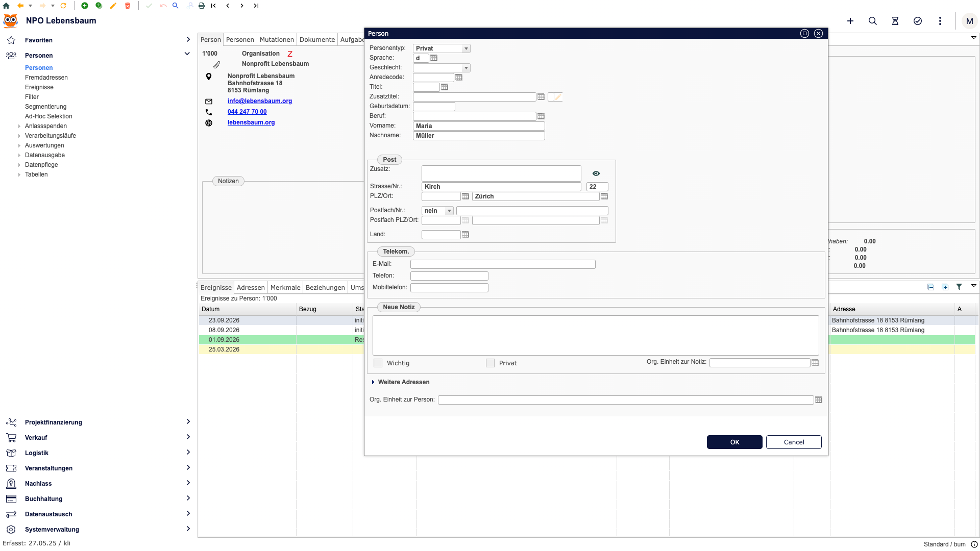Expand Anlassspenden tree node
This screenshot has height=551, width=980.
(x=19, y=126)
